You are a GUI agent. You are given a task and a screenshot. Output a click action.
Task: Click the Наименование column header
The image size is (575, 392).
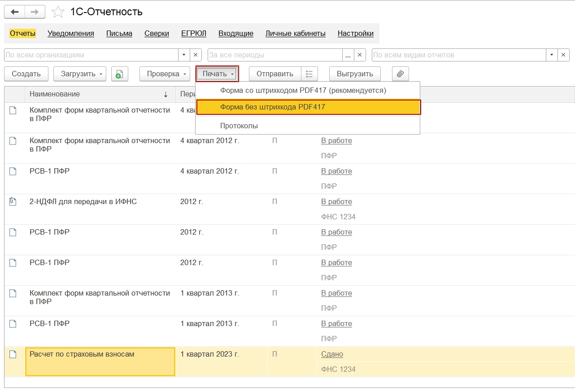tap(100, 94)
